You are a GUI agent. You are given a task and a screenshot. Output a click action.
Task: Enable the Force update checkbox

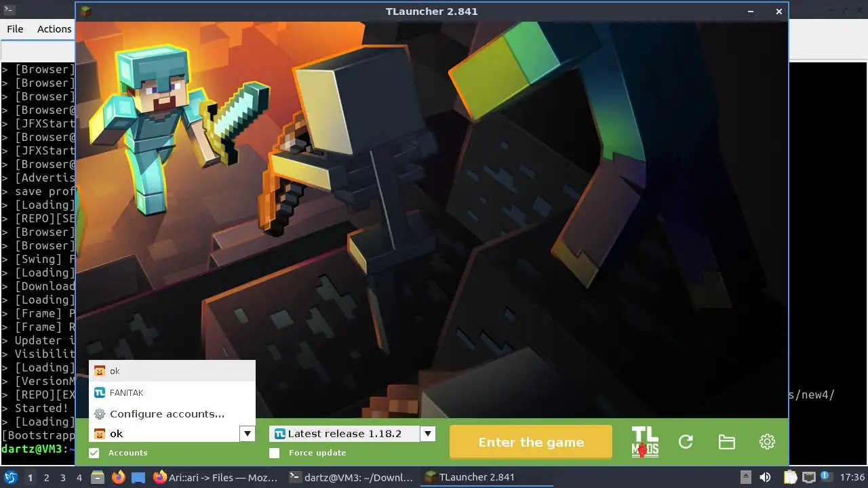pyautogui.click(x=275, y=453)
